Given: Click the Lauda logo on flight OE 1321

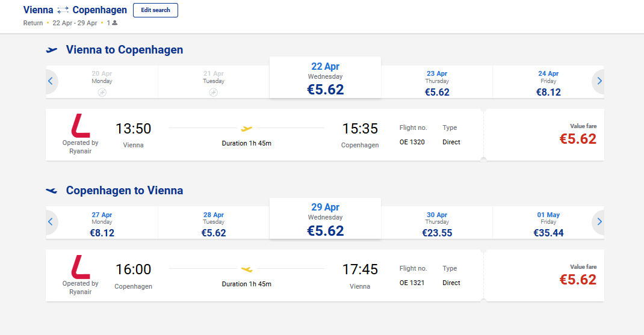Looking at the screenshot, I should [81, 267].
